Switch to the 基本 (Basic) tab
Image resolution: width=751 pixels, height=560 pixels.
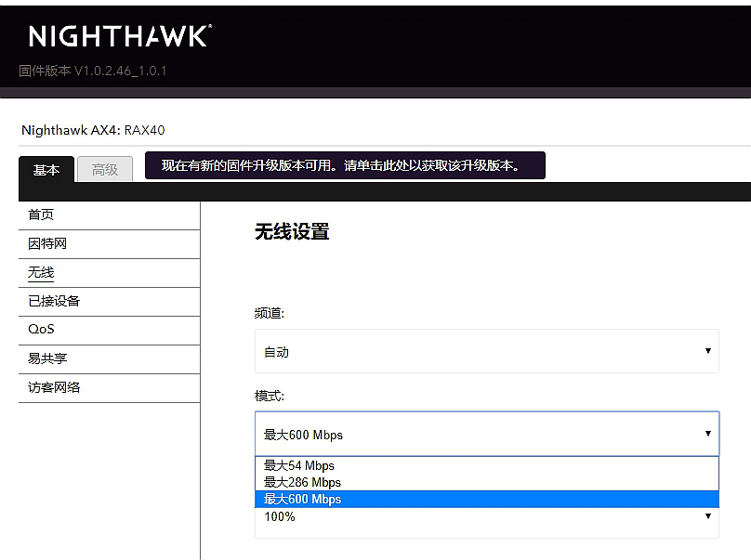[x=46, y=170]
